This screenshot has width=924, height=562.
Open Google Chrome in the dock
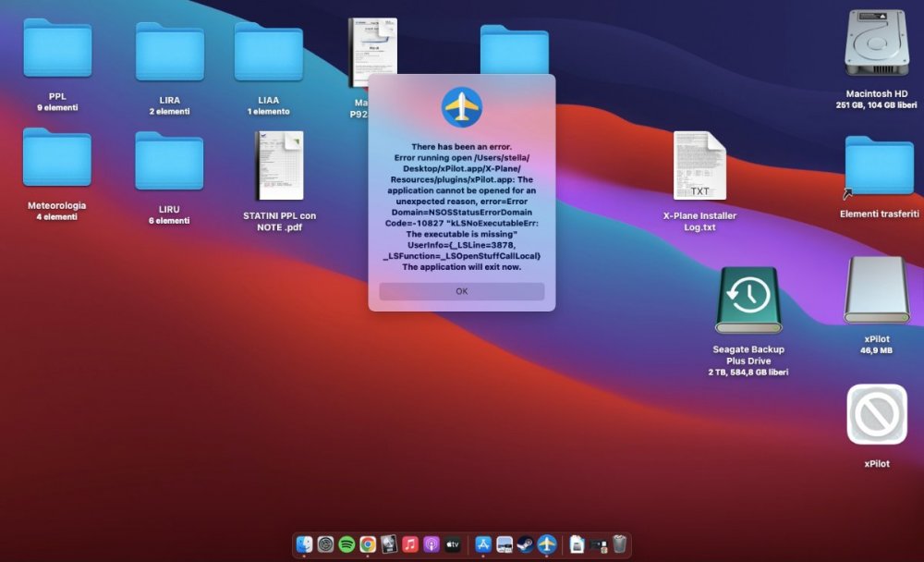[367, 544]
